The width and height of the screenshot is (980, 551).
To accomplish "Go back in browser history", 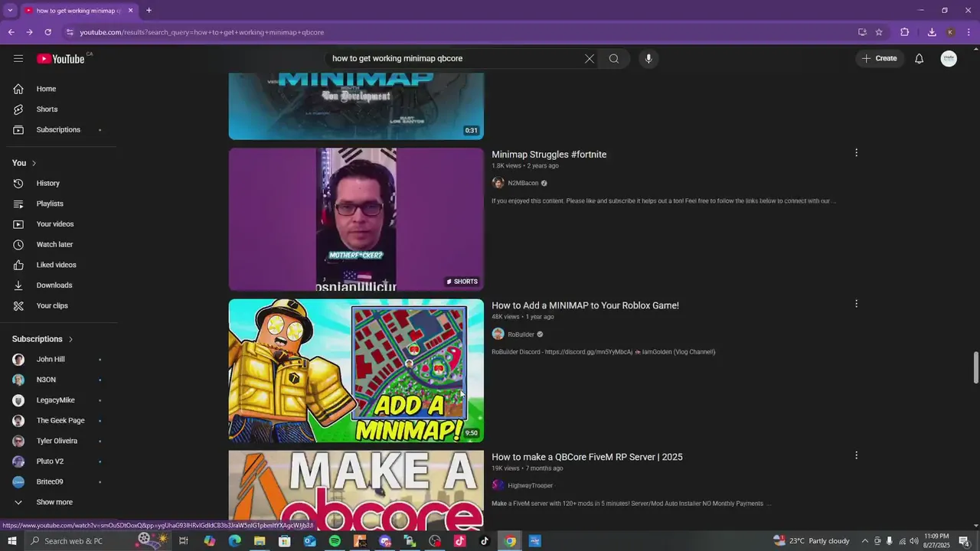I will pyautogui.click(x=11, y=32).
